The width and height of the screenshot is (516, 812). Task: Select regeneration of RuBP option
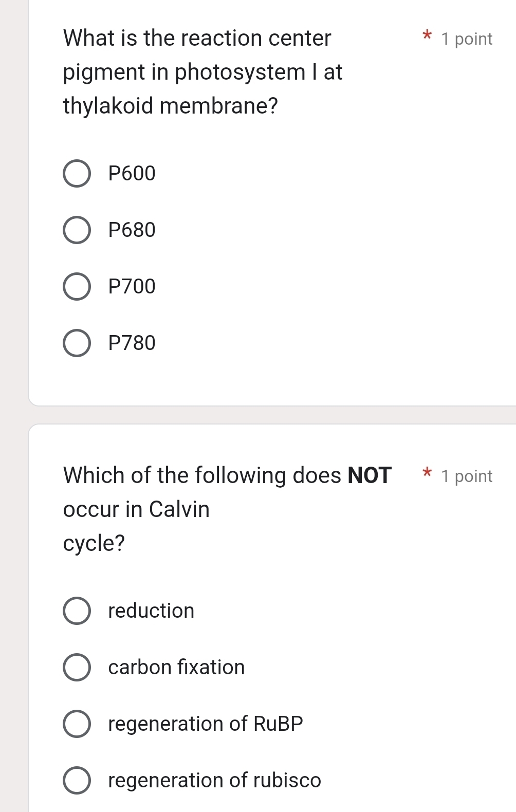[76, 724]
